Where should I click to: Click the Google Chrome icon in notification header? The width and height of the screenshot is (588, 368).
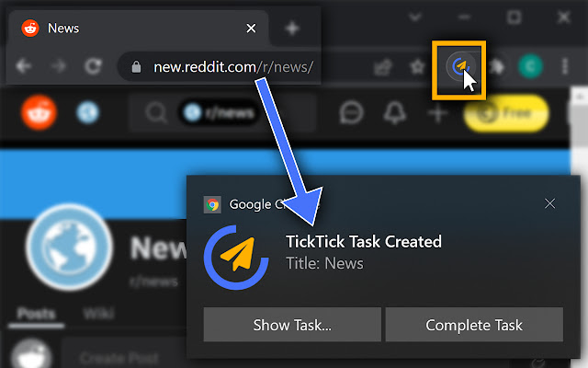pyautogui.click(x=212, y=204)
